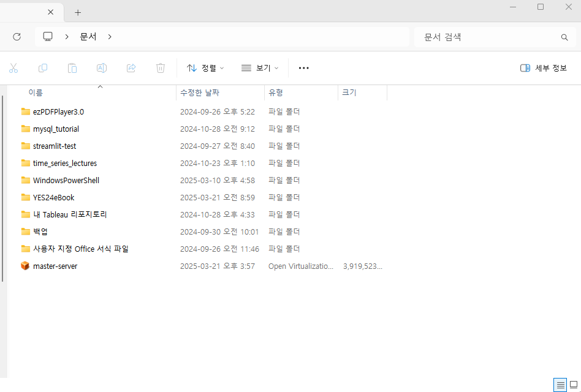The image size is (581, 392).
Task: Click the Delete trash can icon
Action: [161, 68]
